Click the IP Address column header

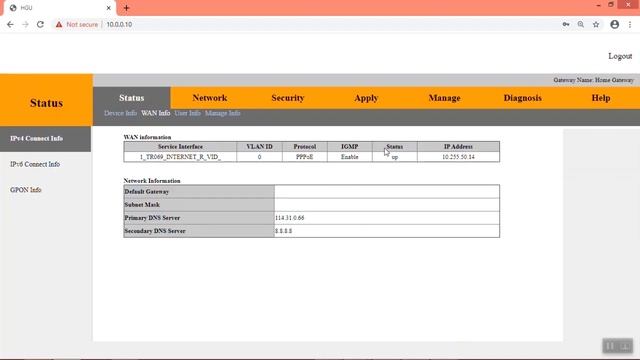(458, 147)
